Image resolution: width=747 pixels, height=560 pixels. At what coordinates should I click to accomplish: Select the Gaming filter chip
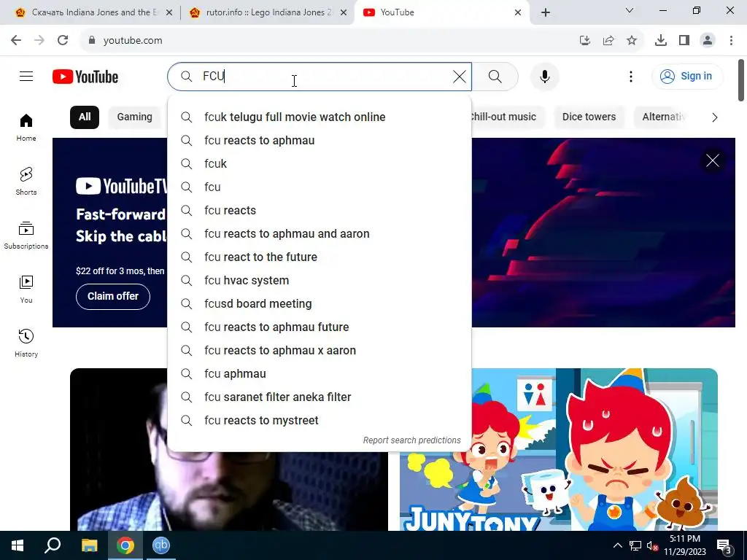pos(134,117)
